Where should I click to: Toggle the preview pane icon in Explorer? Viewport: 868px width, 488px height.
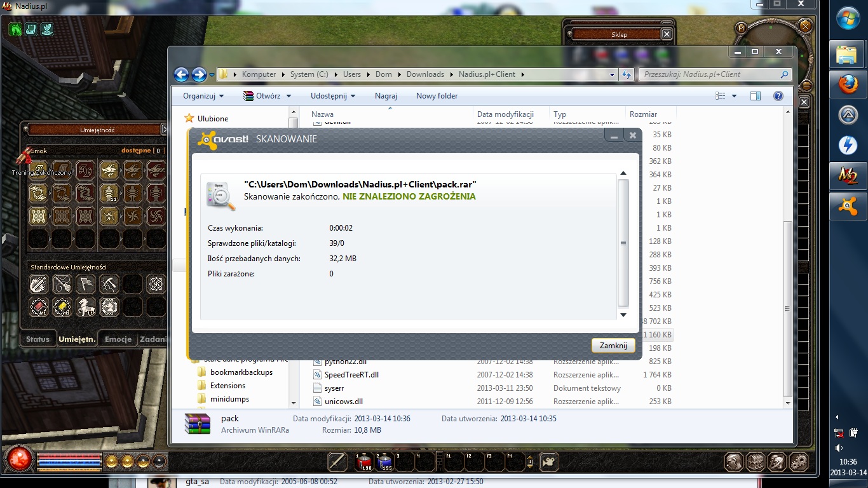tap(756, 96)
